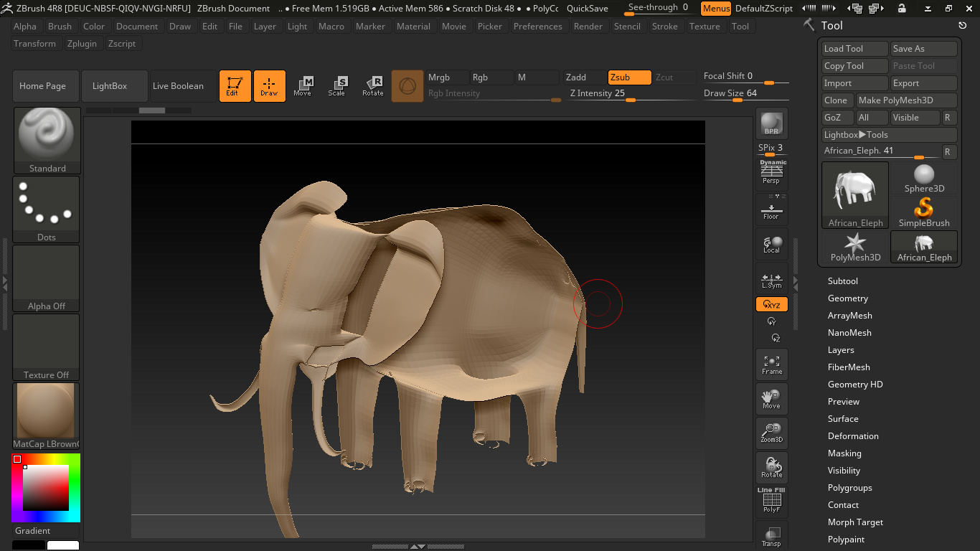Select the SimpleBrush tool

coord(924,212)
